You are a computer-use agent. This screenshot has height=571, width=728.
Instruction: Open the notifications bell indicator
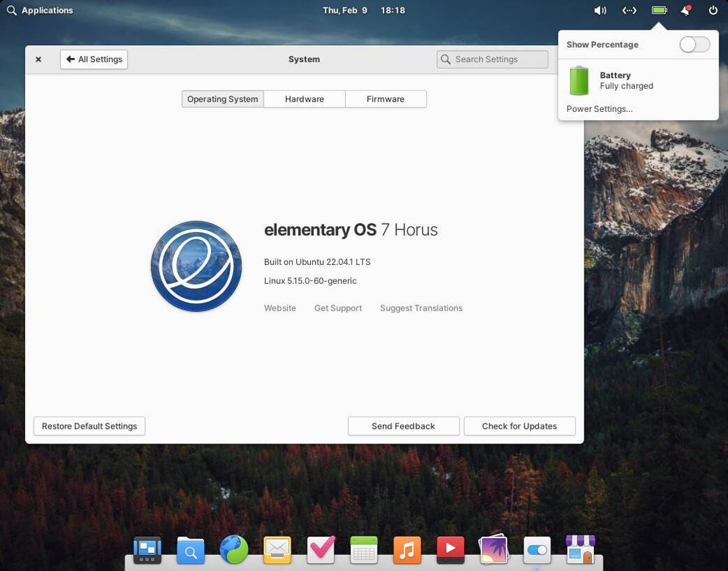(x=684, y=10)
